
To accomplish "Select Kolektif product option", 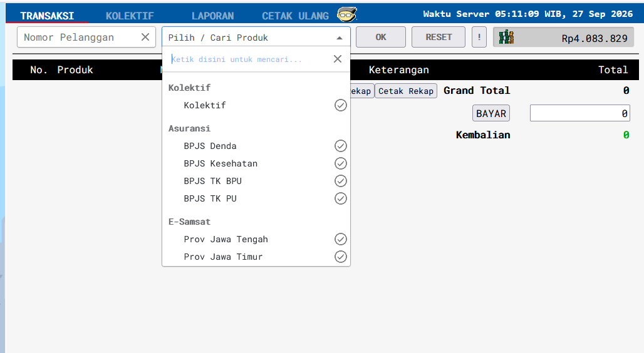I will click(256, 106).
